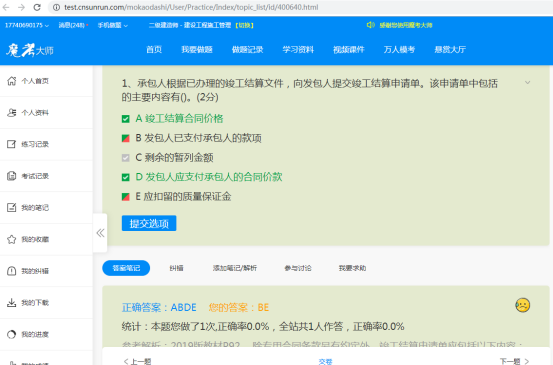Select the 答案笔记 tab
Image resolution: width=553 pixels, height=365 pixels.
126,268
